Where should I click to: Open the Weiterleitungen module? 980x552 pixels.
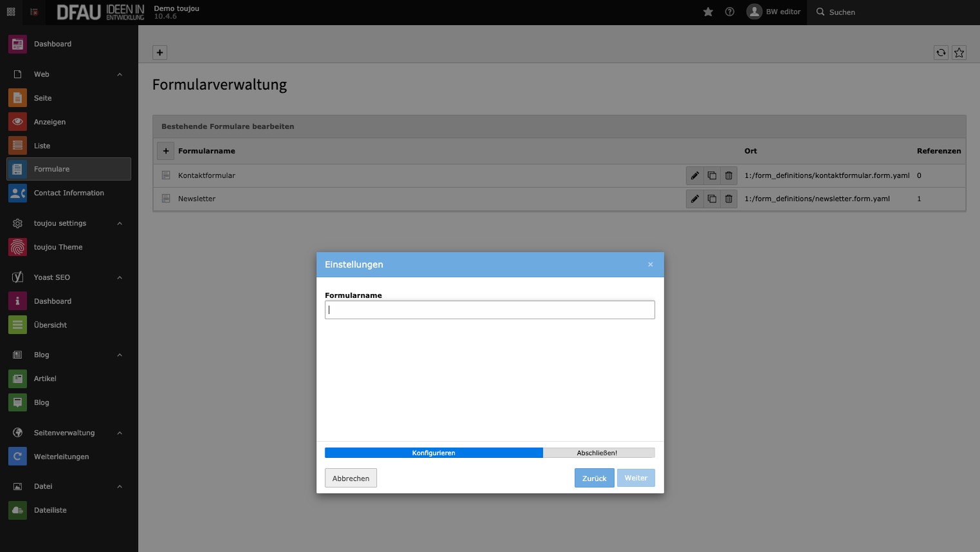61,457
